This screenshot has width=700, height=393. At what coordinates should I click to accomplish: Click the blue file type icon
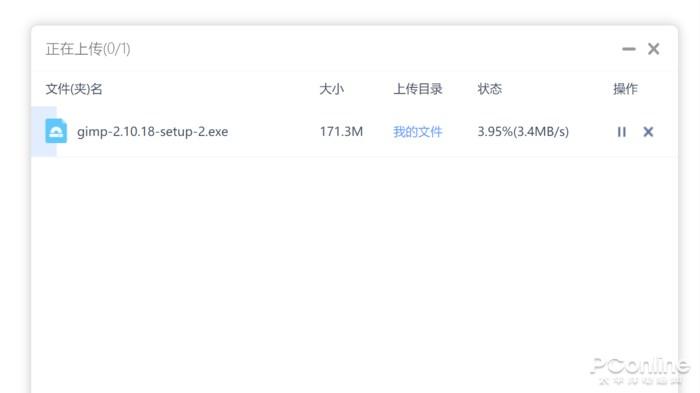56,131
